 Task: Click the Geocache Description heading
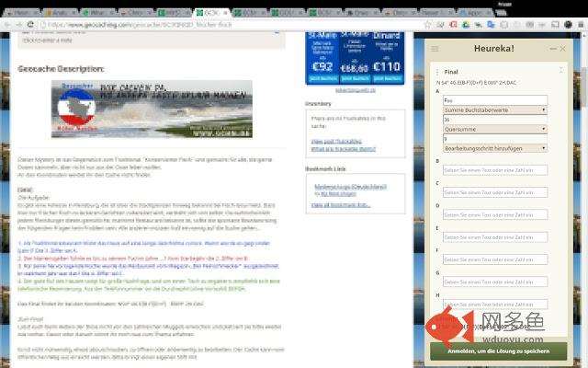click(x=61, y=69)
